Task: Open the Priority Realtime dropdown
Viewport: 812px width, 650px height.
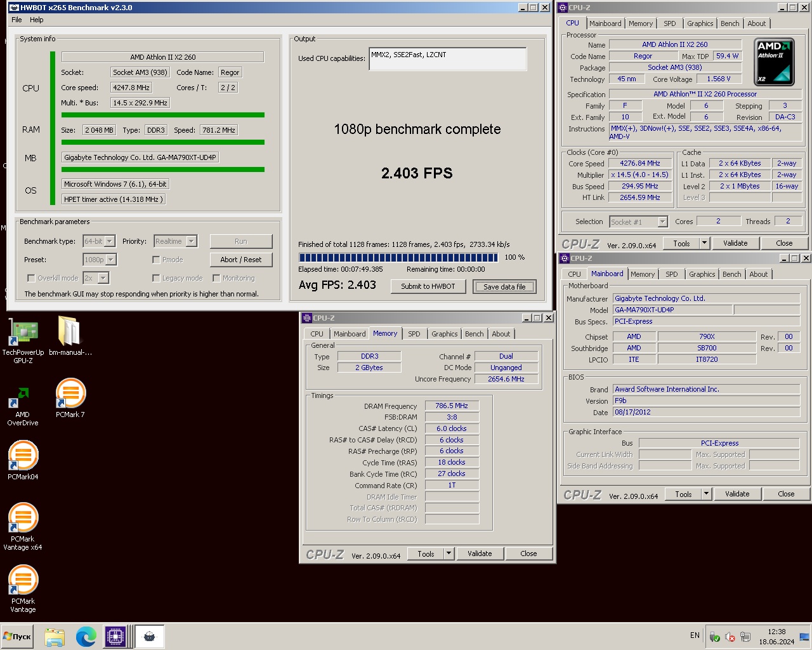Action: pos(192,241)
